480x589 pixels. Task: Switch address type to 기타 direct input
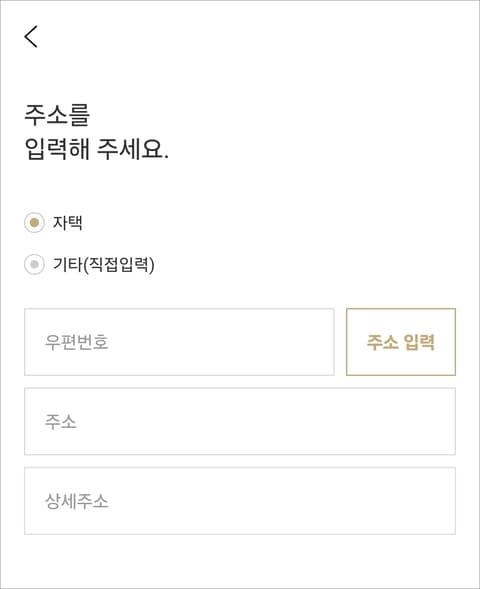[x=34, y=264]
